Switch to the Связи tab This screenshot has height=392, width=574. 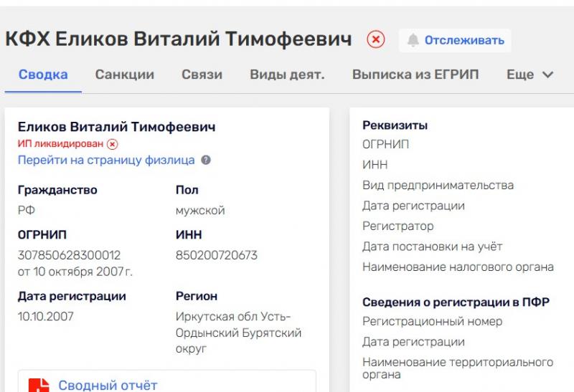point(202,75)
